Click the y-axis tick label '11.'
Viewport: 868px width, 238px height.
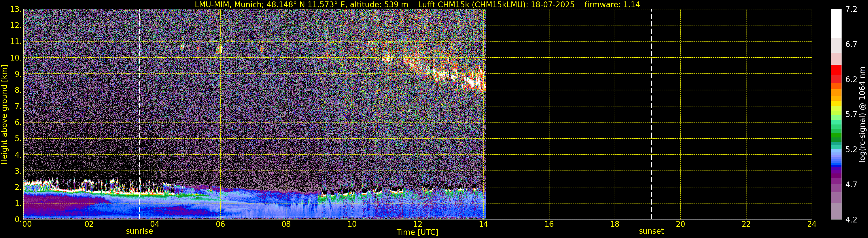pyautogui.click(x=16, y=42)
